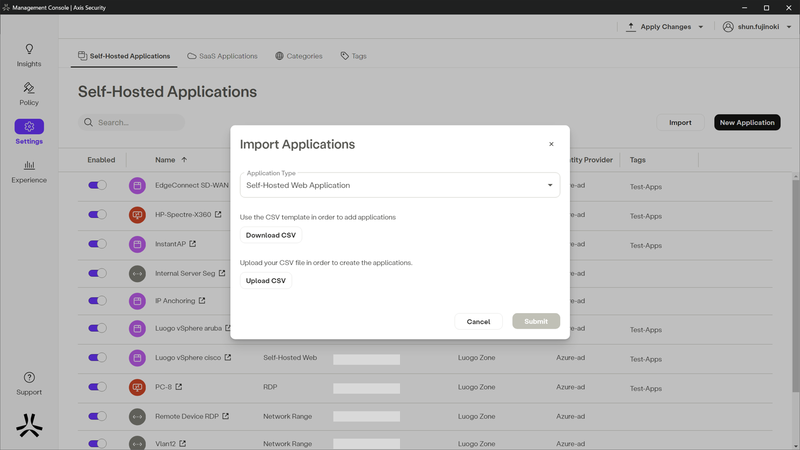The height and width of the screenshot is (450, 800).
Task: Click the Import button in background page
Action: coord(680,122)
